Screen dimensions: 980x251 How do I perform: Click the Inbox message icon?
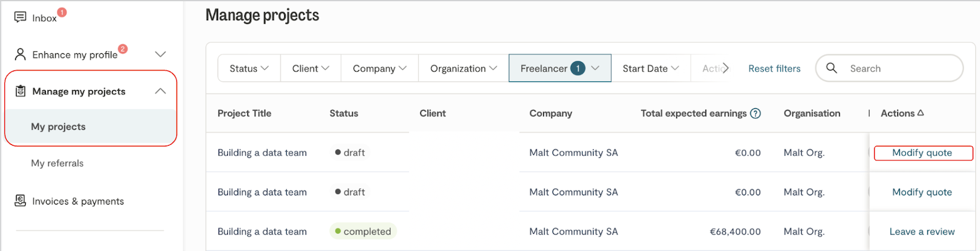tap(20, 17)
